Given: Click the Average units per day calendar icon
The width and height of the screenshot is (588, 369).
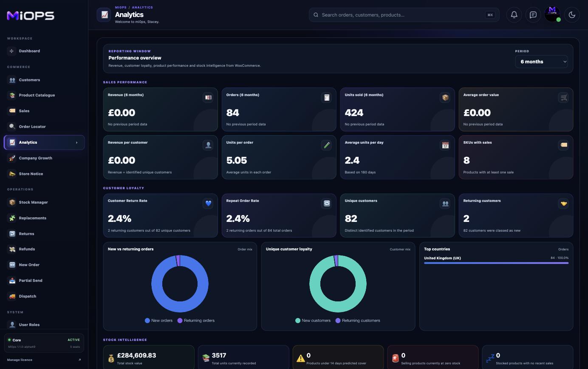Looking at the screenshot, I should click(445, 145).
